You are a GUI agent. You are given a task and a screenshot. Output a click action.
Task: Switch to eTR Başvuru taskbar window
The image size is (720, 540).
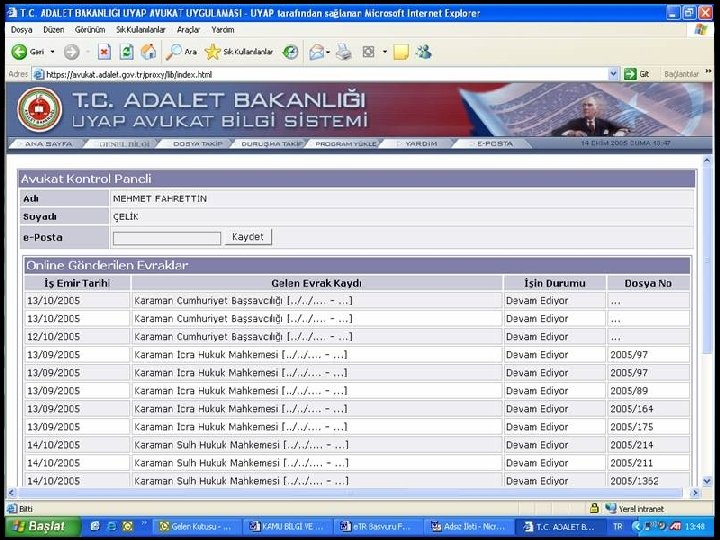(x=379, y=527)
